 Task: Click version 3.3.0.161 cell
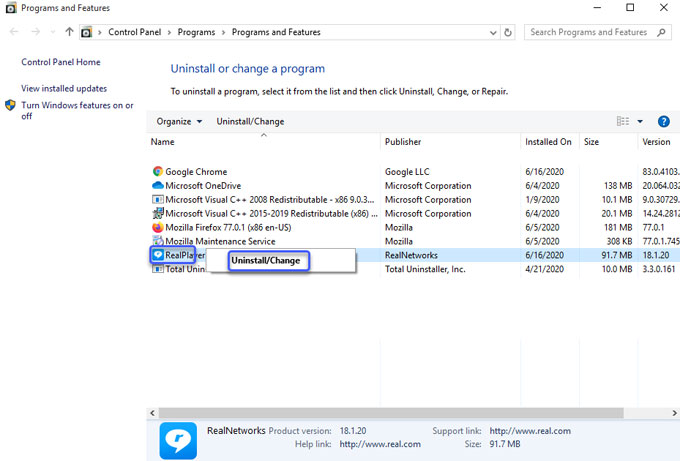[659, 269]
